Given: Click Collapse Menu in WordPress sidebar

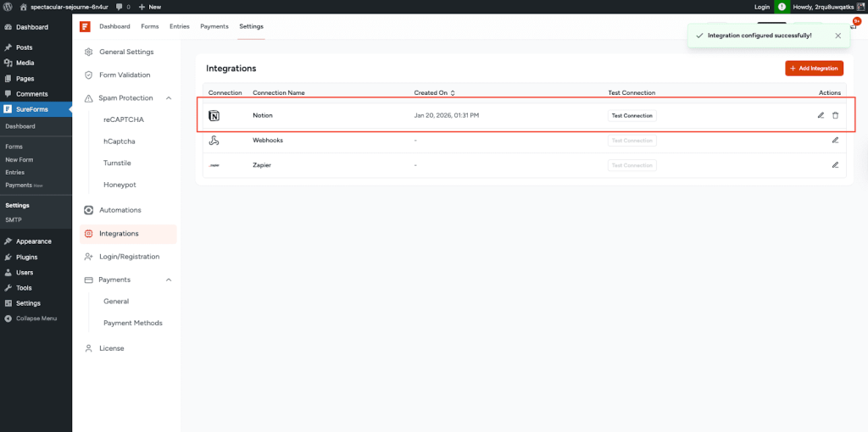Looking at the screenshot, I should coord(36,318).
